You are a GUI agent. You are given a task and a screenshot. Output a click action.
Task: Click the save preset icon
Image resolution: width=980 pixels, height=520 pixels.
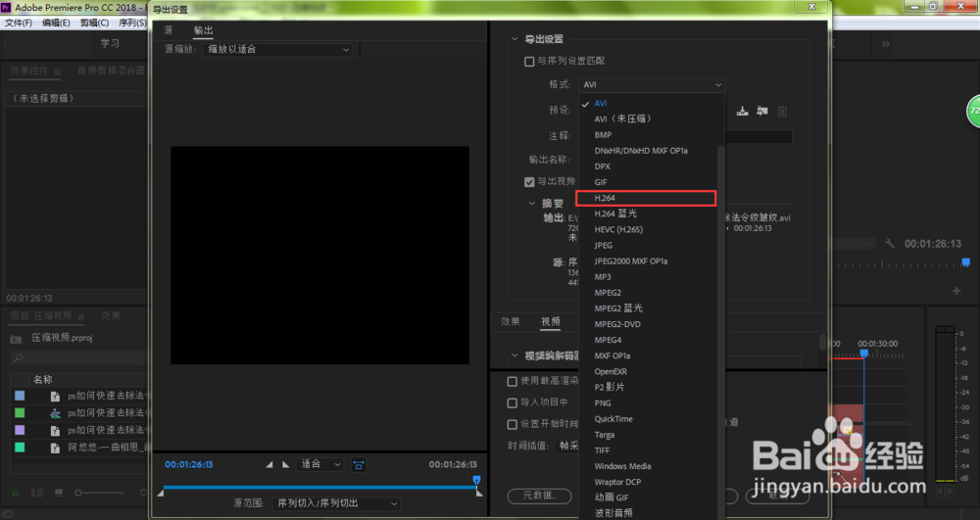(x=742, y=111)
